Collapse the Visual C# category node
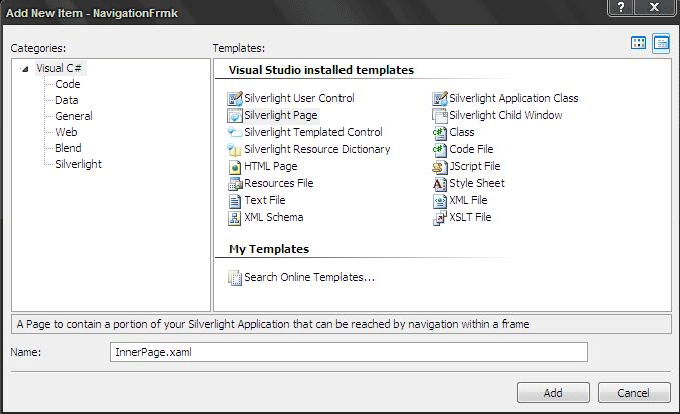The width and height of the screenshot is (680, 414). point(25,69)
